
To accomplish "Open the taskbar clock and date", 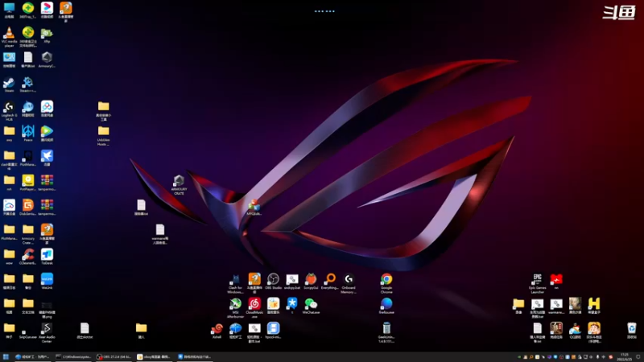I will [x=625, y=356].
